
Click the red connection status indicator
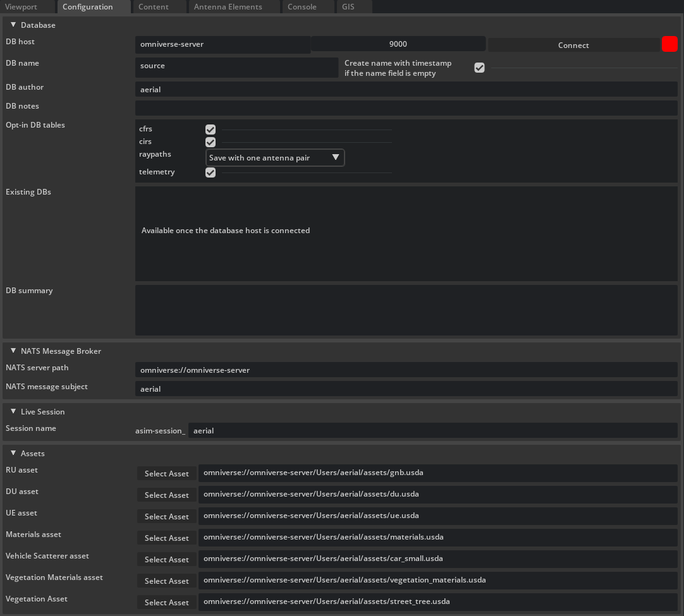[x=669, y=44]
